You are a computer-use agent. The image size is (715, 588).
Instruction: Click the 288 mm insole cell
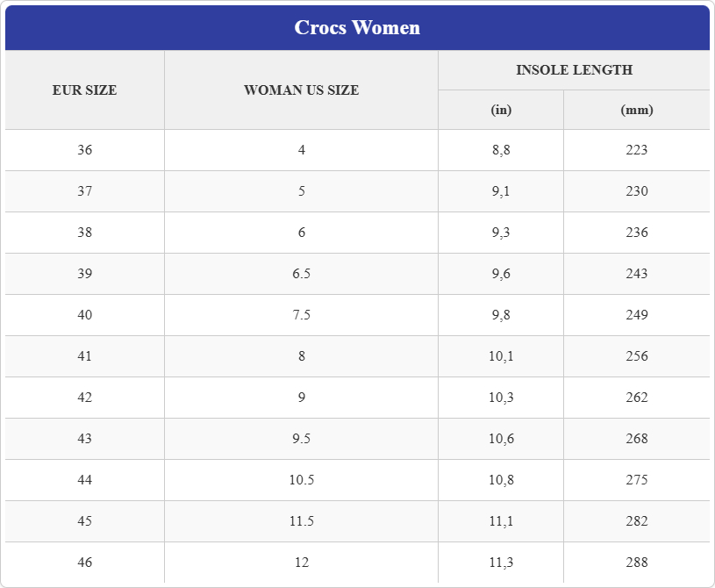637,563
